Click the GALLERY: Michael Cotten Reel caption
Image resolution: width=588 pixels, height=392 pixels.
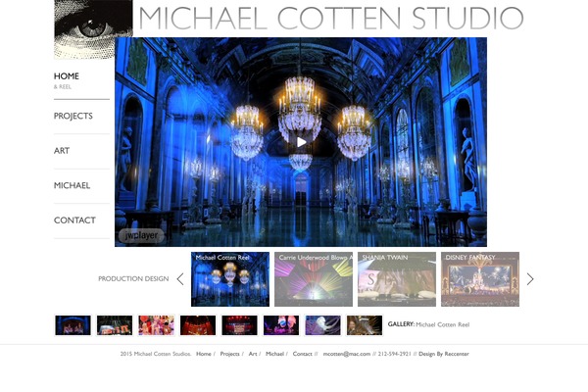point(428,324)
